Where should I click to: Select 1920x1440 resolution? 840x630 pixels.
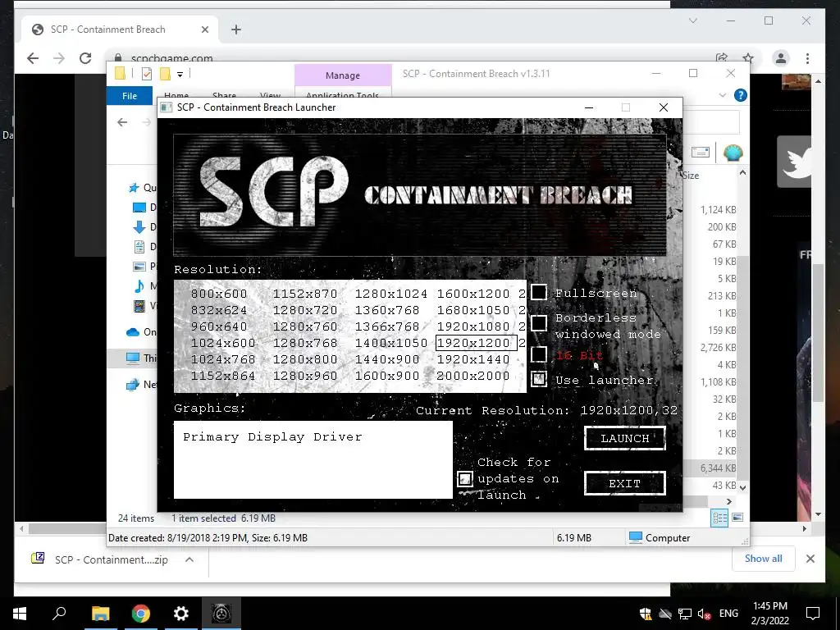tap(473, 359)
